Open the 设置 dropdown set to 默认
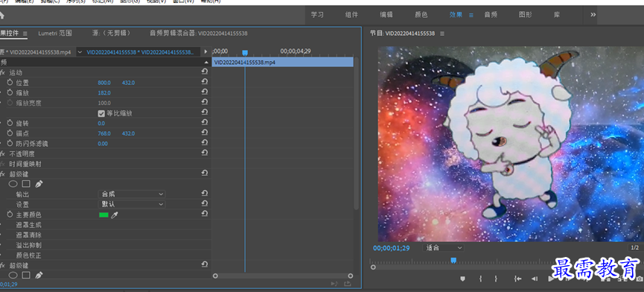The image size is (644, 292). click(132, 203)
